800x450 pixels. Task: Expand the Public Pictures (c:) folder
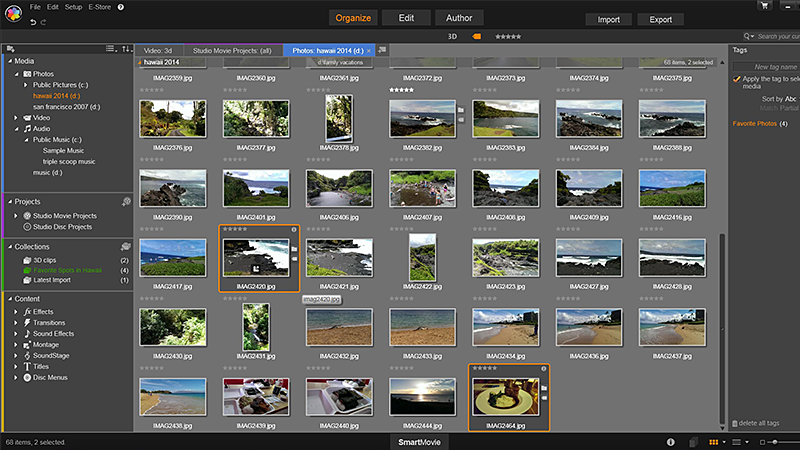(x=25, y=84)
